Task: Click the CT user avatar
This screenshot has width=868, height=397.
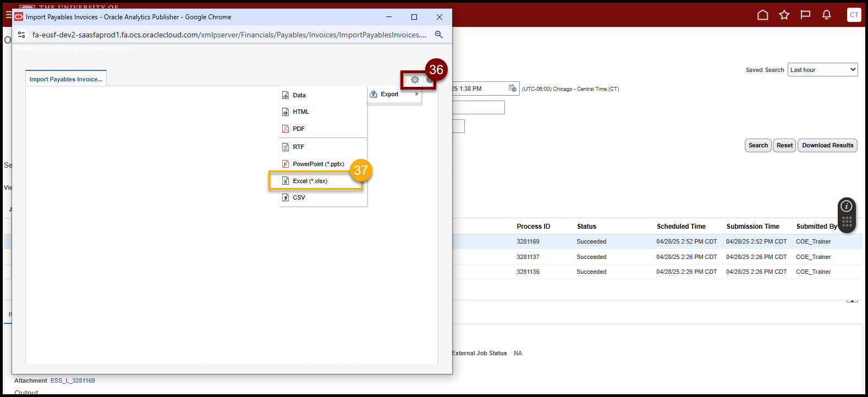Action: click(x=854, y=15)
